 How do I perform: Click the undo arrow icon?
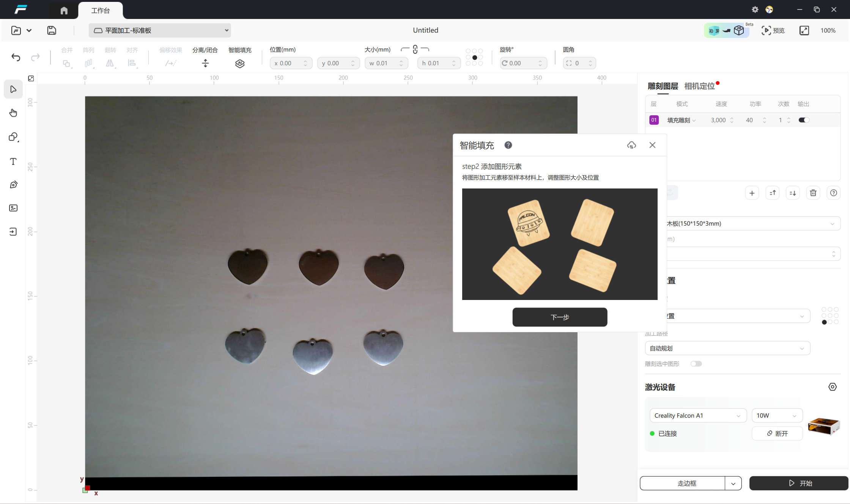[x=16, y=57]
